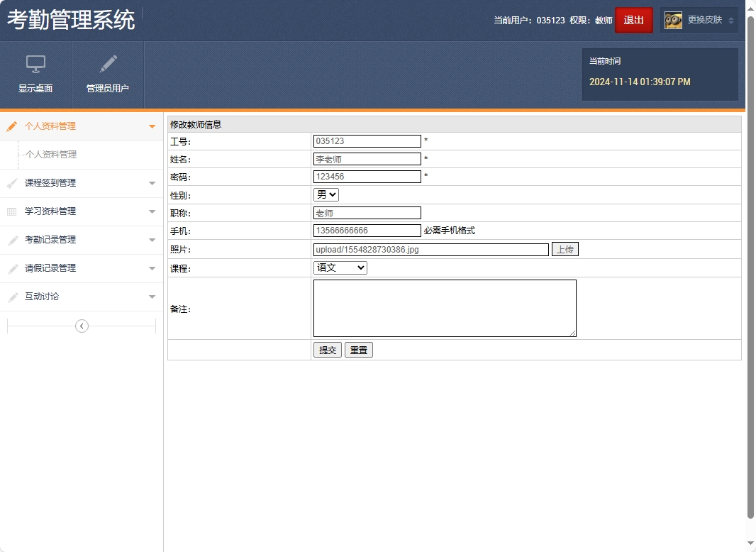Click inside the 备注 remarks textarea
This screenshot has height=552, width=756.
tap(445, 307)
